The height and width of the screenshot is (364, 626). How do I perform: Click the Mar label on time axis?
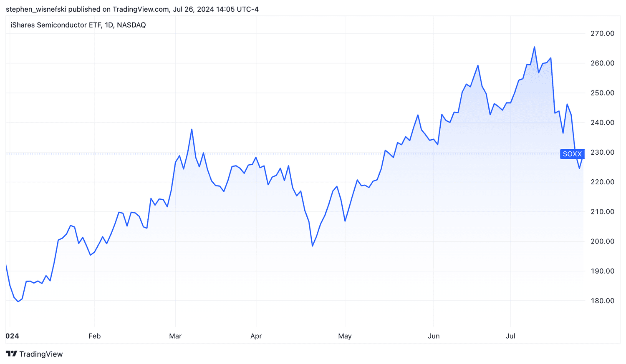pyautogui.click(x=175, y=336)
